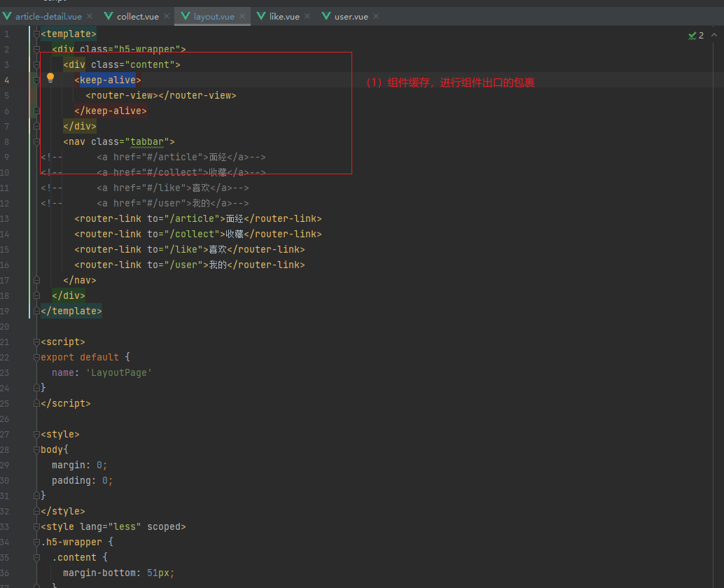
Task: Click line number 26 in the gutter
Action: (5, 419)
